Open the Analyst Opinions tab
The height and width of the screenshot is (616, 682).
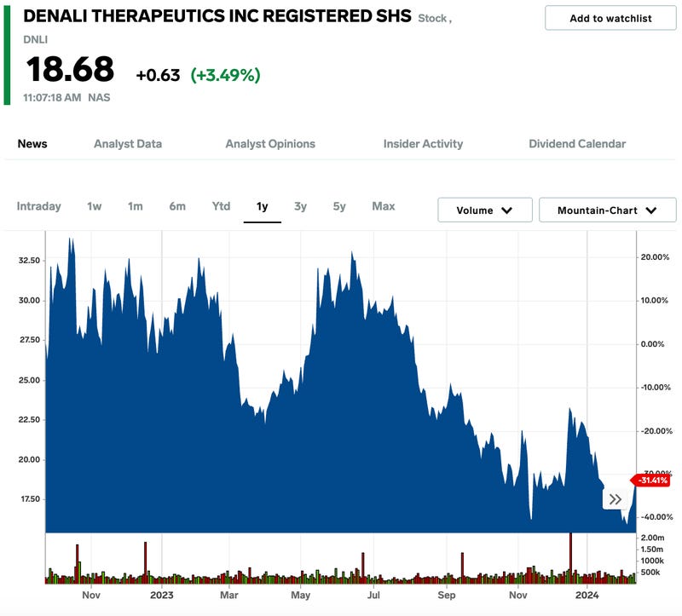coord(270,144)
